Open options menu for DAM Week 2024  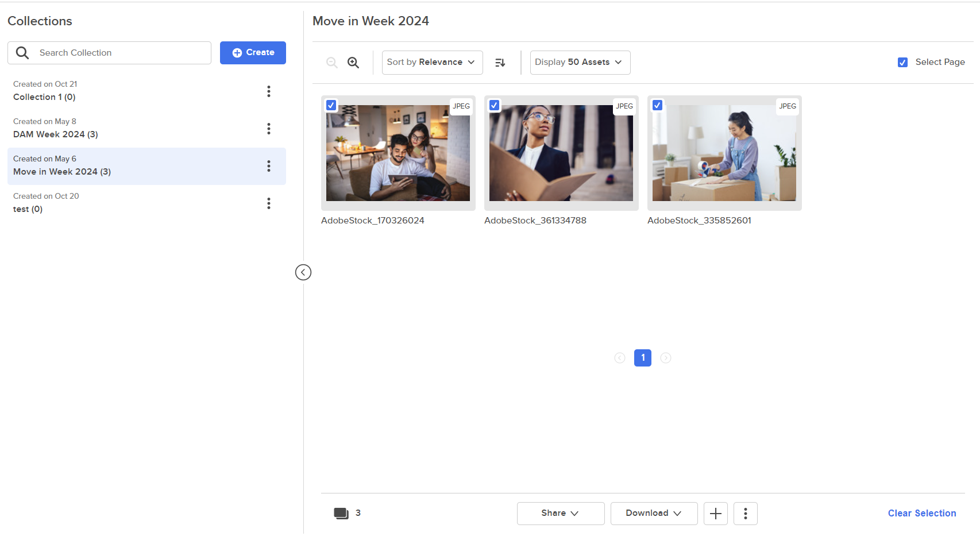point(268,129)
